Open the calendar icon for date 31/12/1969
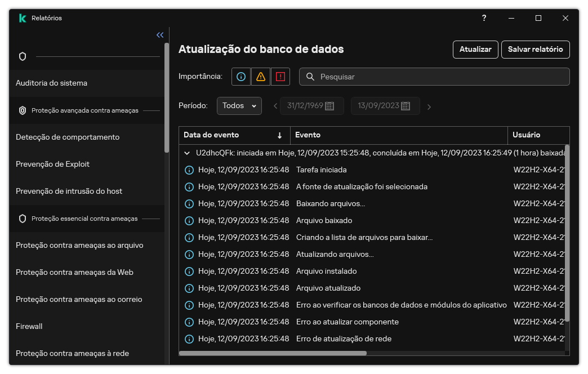The width and height of the screenshot is (588, 374). (x=331, y=105)
